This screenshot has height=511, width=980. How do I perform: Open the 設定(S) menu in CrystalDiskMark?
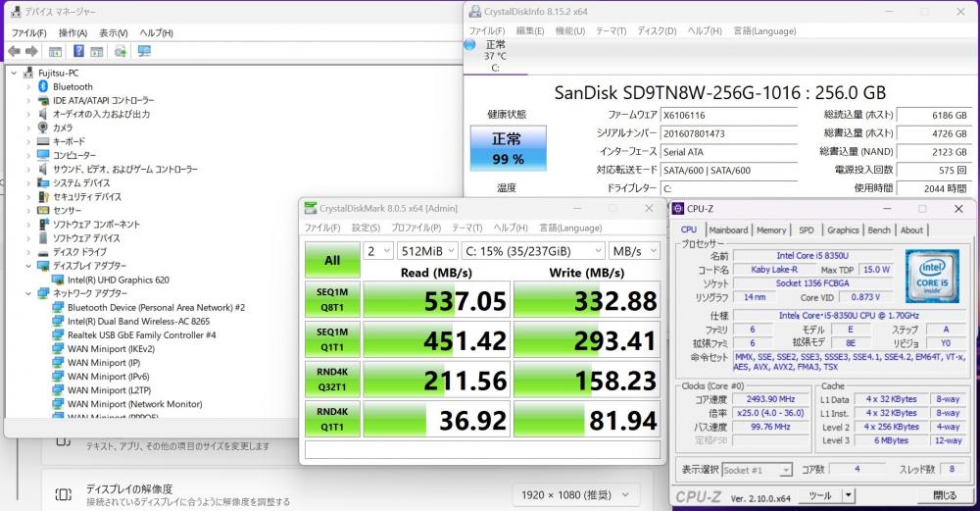[x=366, y=228]
